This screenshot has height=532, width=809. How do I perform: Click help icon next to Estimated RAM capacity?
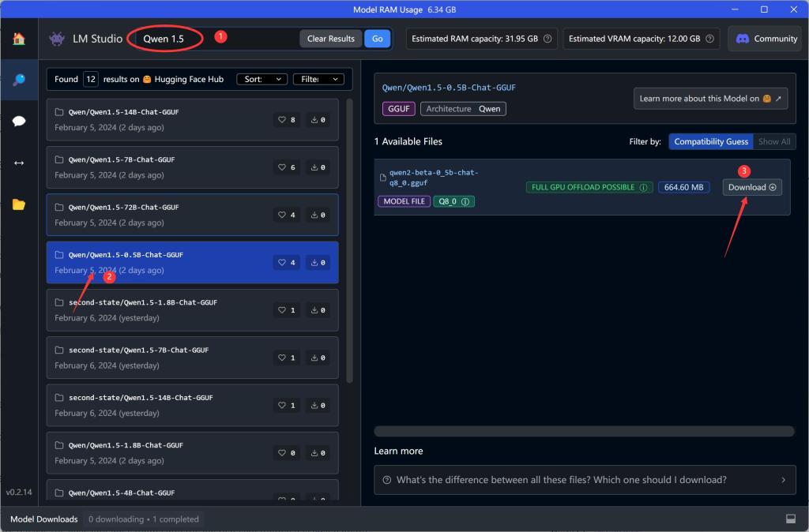(547, 39)
